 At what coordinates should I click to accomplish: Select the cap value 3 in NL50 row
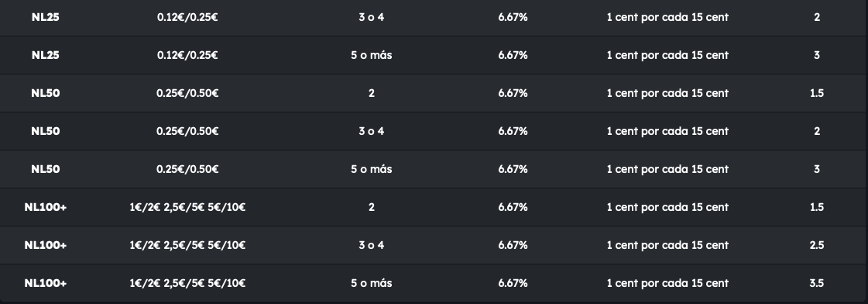(x=817, y=169)
